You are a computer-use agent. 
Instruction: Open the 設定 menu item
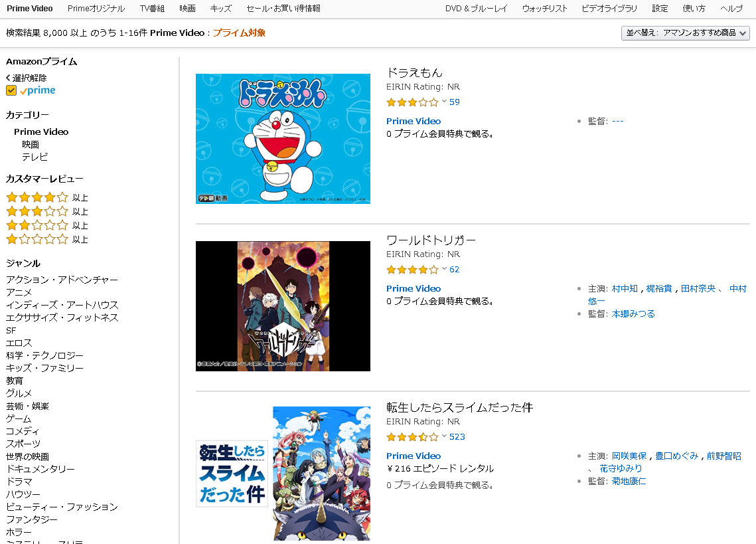pyautogui.click(x=660, y=9)
